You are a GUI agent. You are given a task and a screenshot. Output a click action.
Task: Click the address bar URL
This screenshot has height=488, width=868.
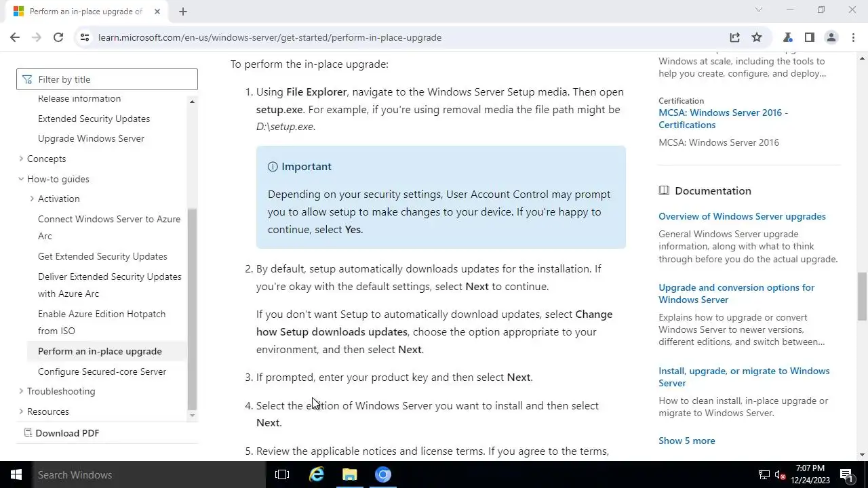point(270,37)
